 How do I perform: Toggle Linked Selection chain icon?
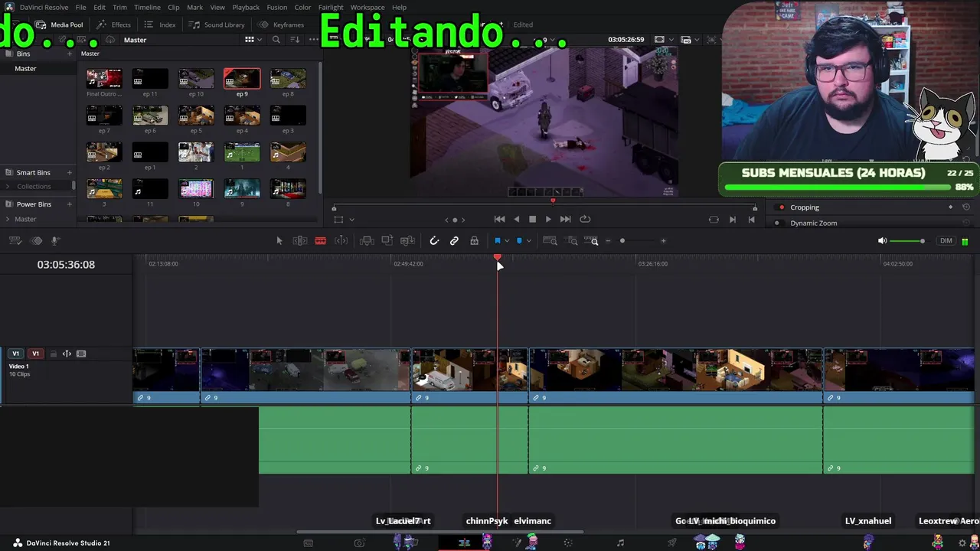click(x=454, y=241)
